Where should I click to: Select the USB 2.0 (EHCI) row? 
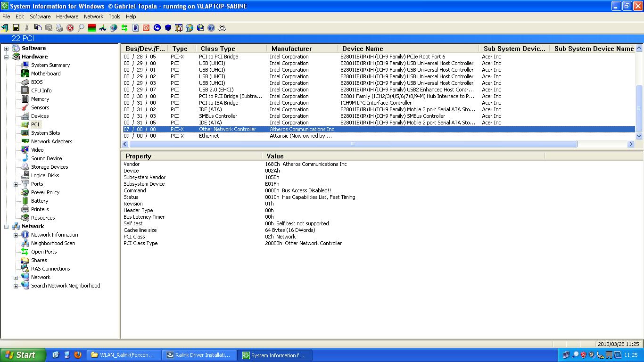(379, 90)
